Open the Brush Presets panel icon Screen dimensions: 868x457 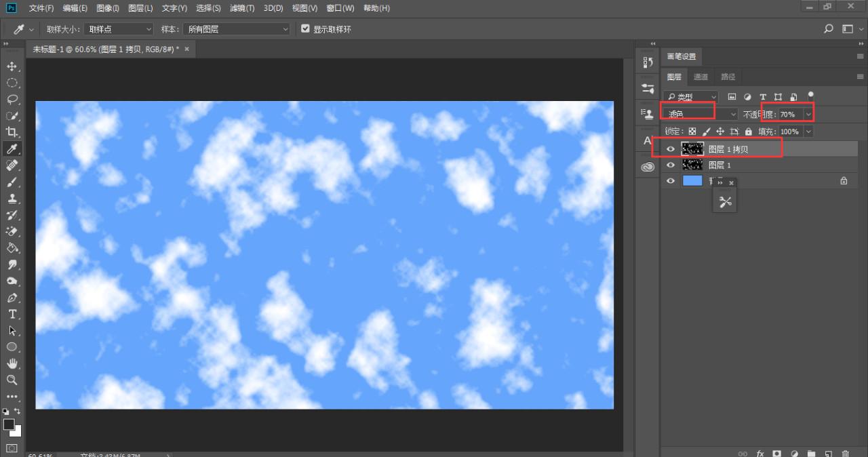click(x=648, y=88)
